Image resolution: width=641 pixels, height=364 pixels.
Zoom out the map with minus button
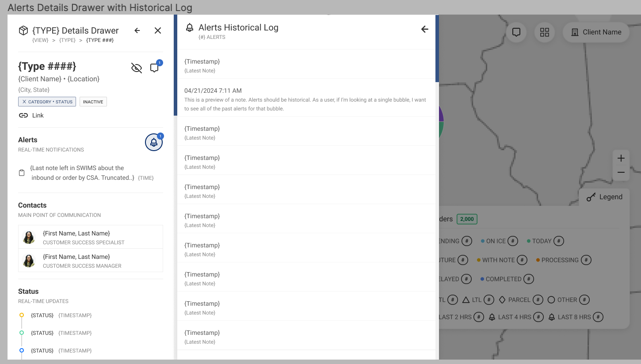pyautogui.click(x=621, y=172)
